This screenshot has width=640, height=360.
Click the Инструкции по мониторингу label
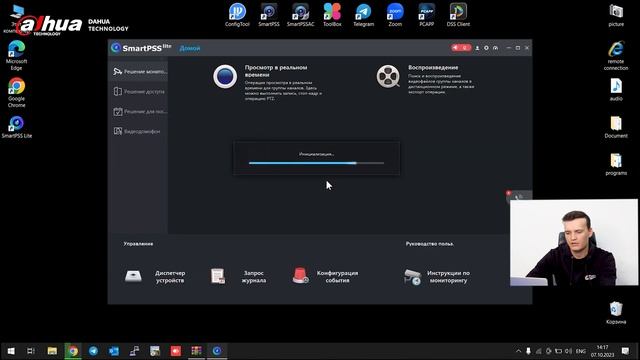pyautogui.click(x=448, y=277)
